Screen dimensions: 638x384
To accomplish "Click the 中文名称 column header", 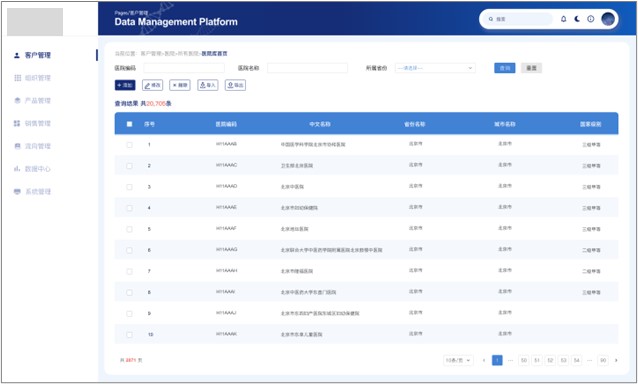I will click(320, 124).
